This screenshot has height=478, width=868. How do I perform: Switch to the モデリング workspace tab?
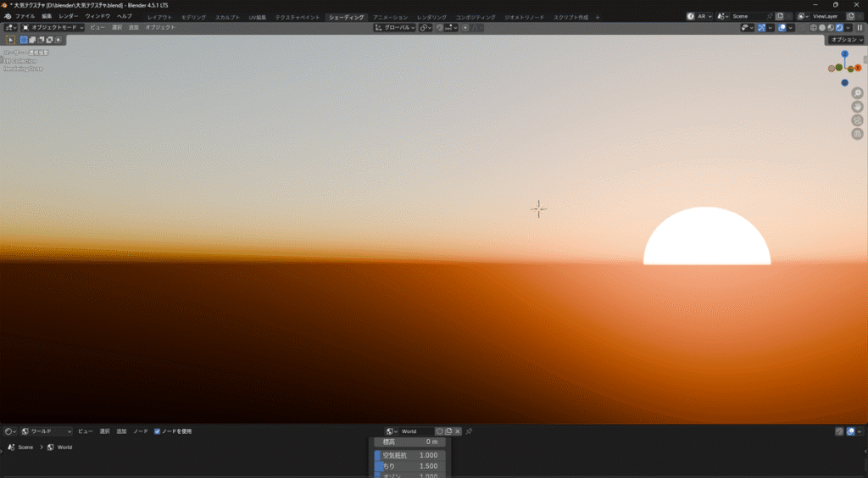coord(194,17)
